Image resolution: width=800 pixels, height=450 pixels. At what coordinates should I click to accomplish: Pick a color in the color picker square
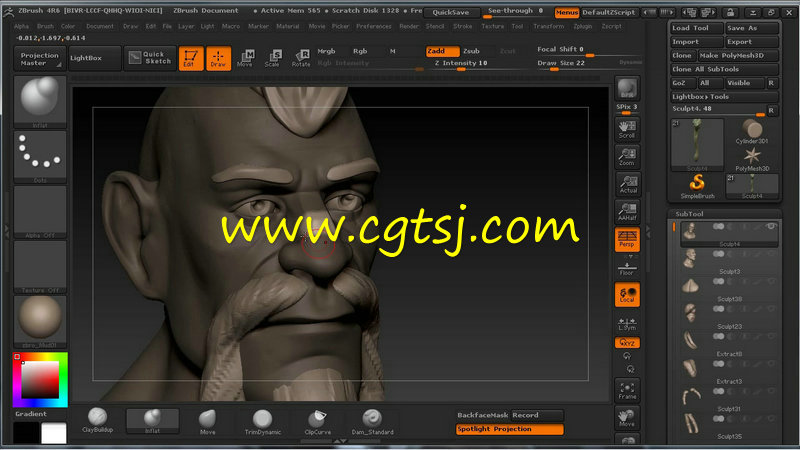40,380
